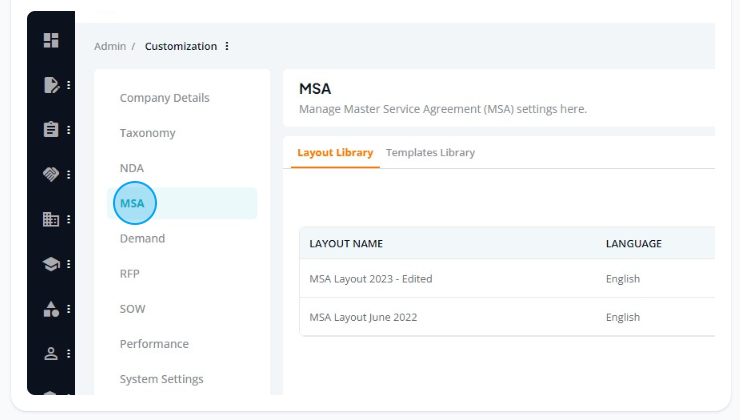Select the handshake icon in sidebar

(51, 174)
